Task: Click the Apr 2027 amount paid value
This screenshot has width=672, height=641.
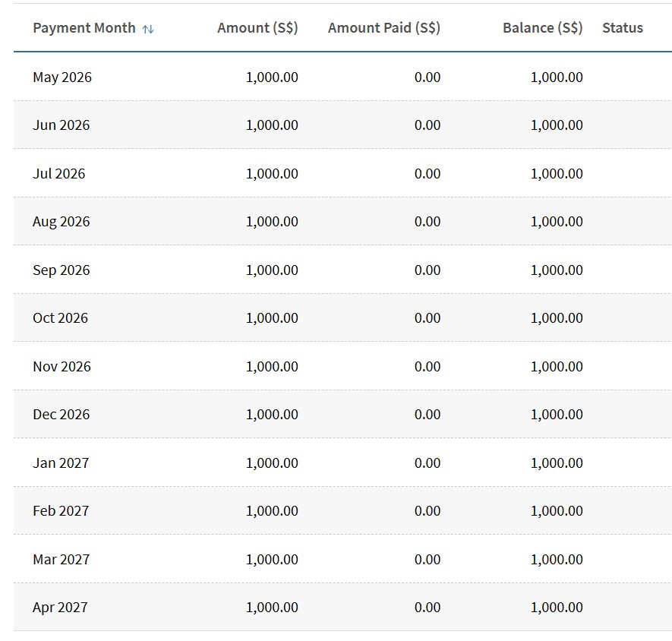Action: coord(427,608)
